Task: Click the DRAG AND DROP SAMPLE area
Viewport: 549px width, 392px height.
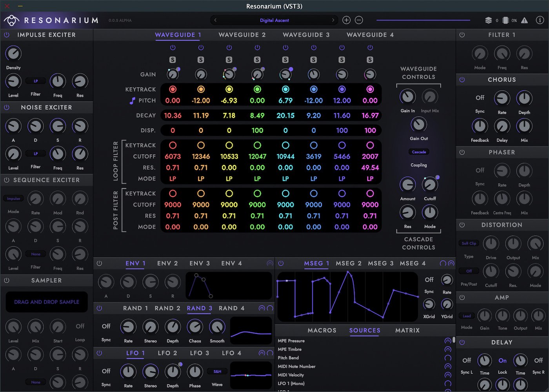Action: (x=46, y=302)
